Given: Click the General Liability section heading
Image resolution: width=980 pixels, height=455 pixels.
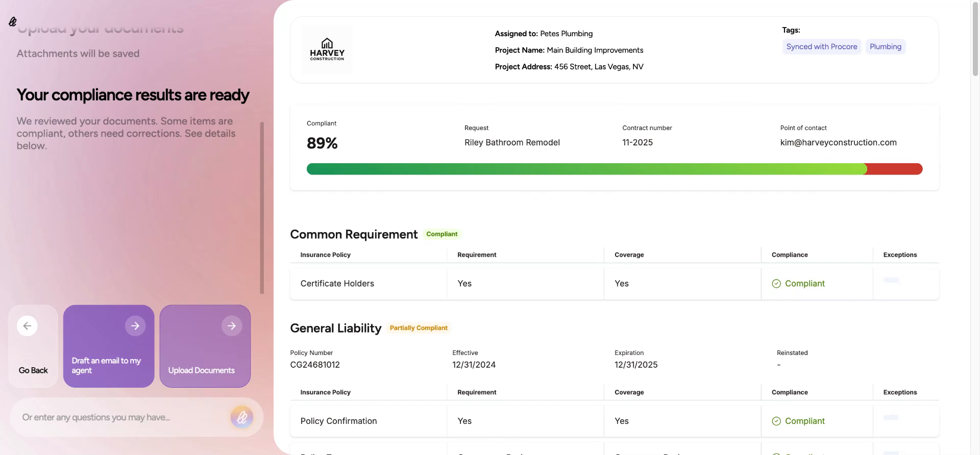Looking at the screenshot, I should click(x=336, y=328).
